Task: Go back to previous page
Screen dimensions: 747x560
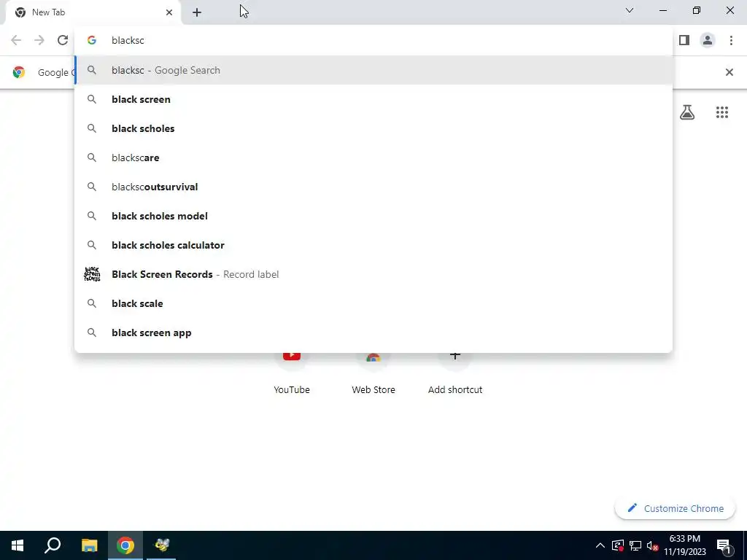Action: 16,40
